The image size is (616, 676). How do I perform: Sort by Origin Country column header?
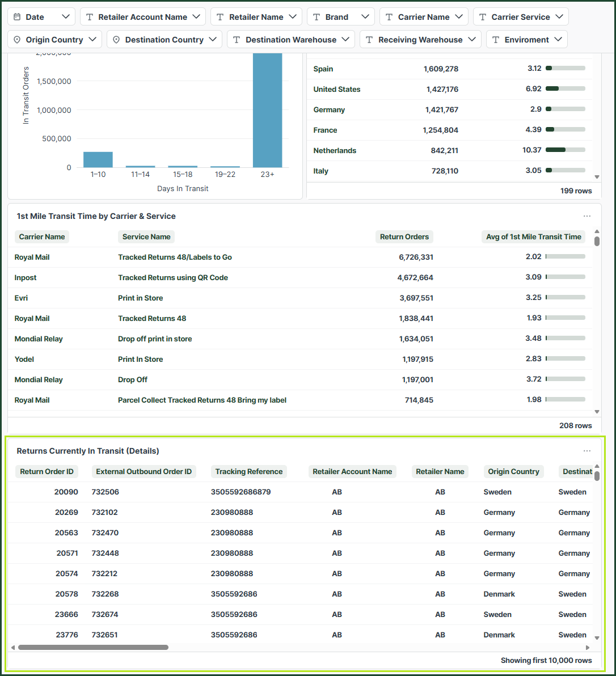[513, 472]
